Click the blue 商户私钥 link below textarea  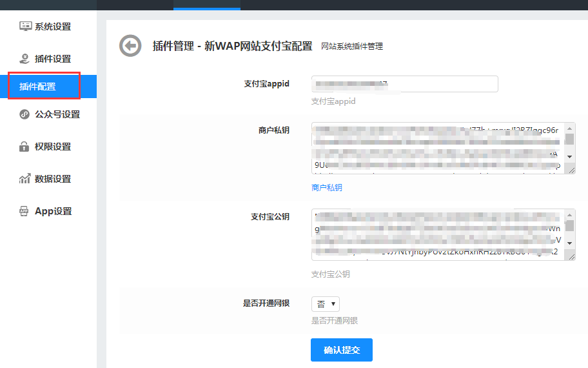327,188
